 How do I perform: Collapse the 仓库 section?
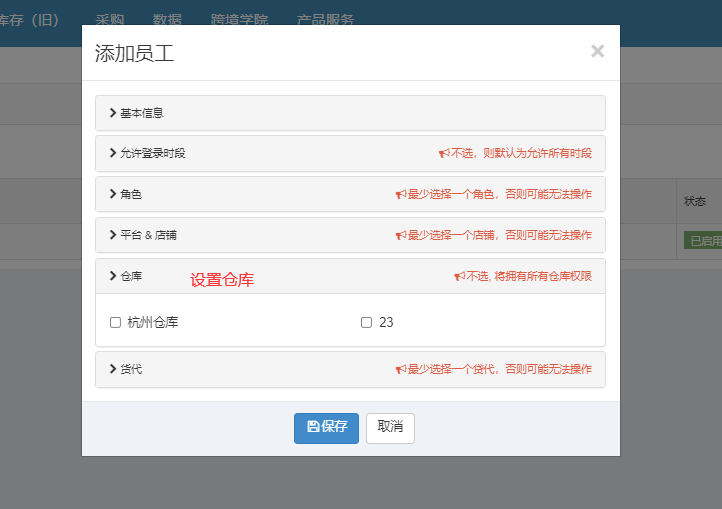130,276
